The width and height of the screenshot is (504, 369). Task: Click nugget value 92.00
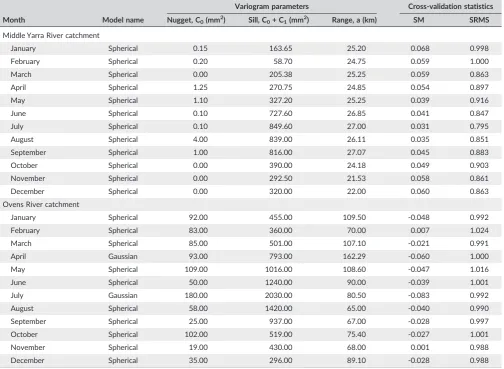coord(198,217)
